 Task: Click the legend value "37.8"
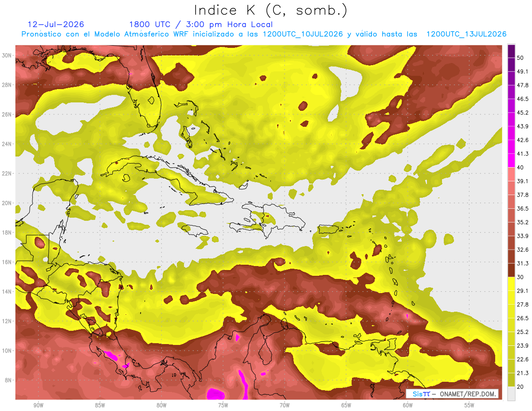(522, 195)
